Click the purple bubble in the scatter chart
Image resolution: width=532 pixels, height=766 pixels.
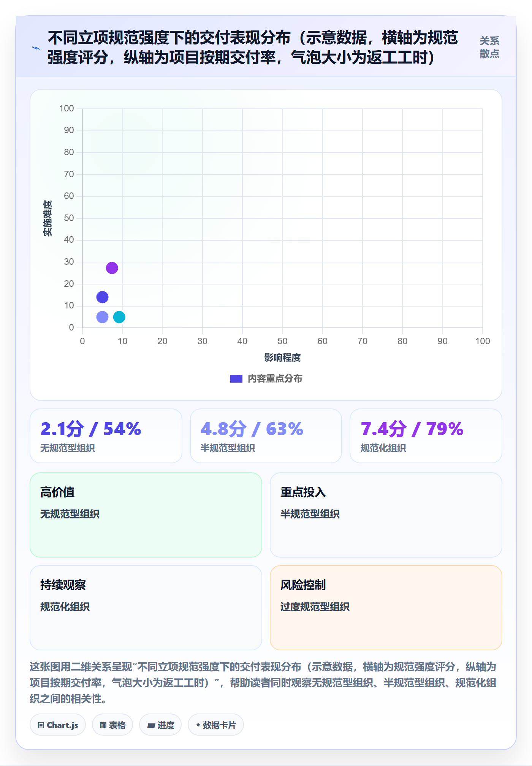[x=112, y=268]
